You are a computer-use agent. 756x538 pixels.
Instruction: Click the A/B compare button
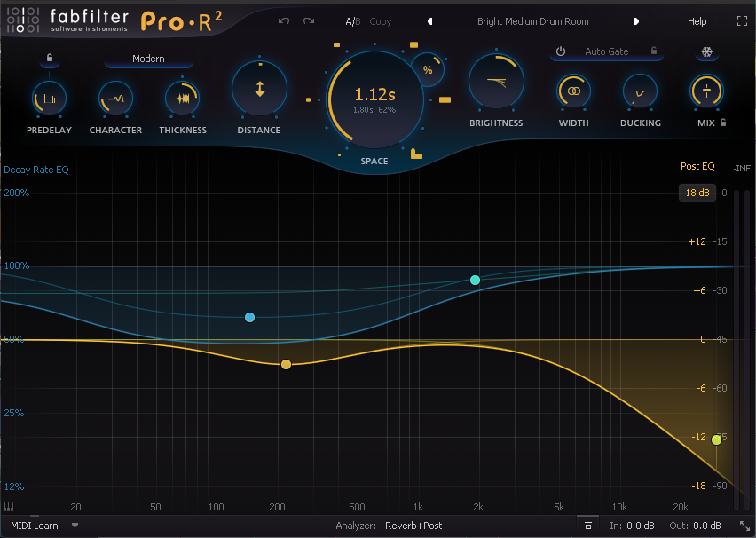click(x=352, y=21)
